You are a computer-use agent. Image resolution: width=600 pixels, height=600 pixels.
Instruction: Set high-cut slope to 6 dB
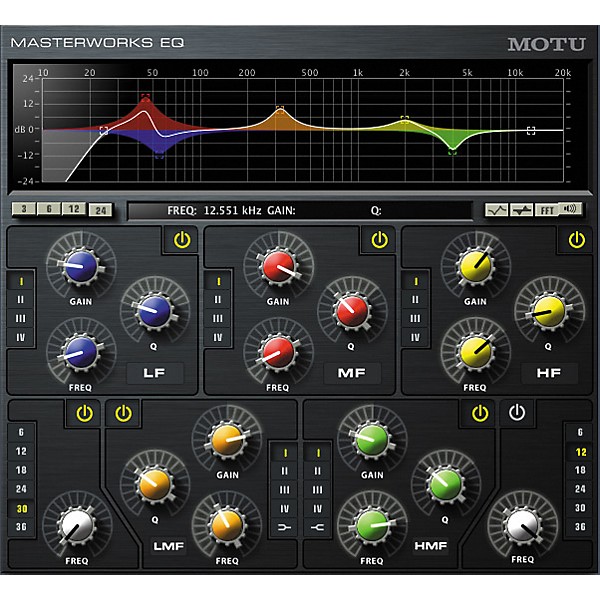point(580,432)
